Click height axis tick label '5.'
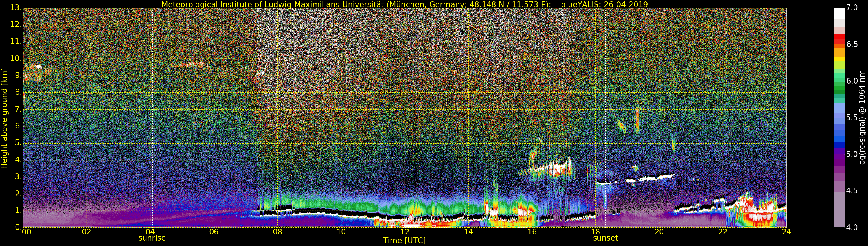 tap(18, 143)
